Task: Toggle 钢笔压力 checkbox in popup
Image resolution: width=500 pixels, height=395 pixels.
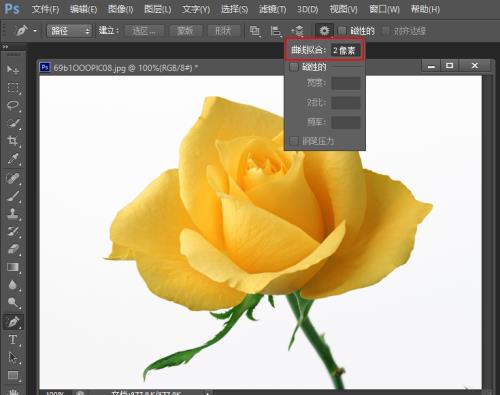Action: point(293,141)
